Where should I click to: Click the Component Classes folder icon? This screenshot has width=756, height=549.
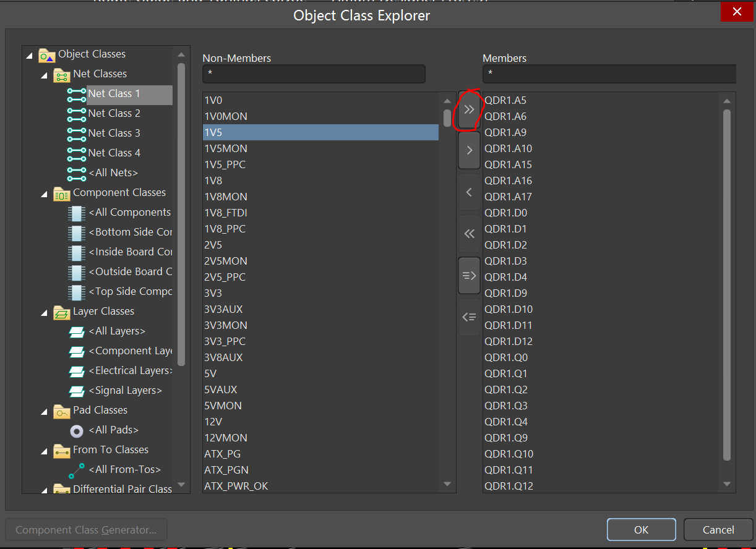coord(62,194)
